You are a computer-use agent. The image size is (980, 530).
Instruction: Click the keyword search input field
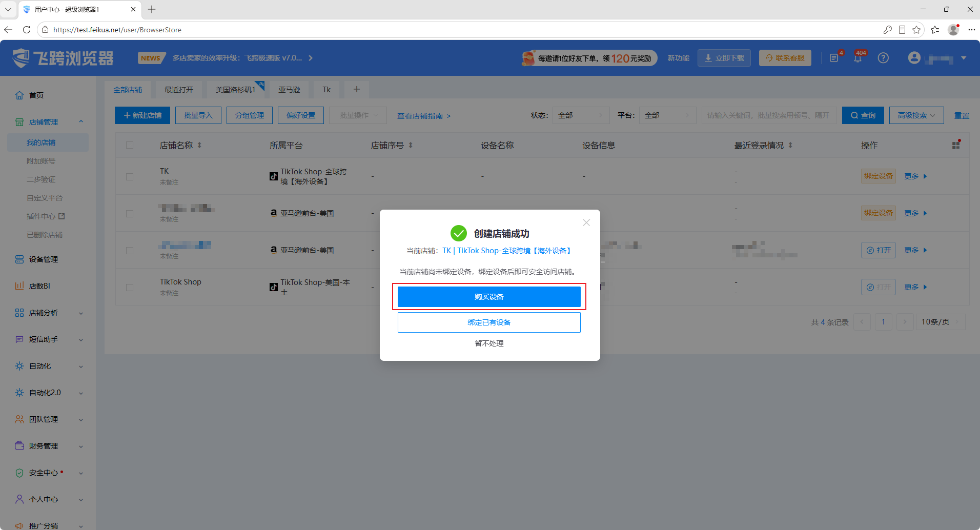(x=769, y=115)
